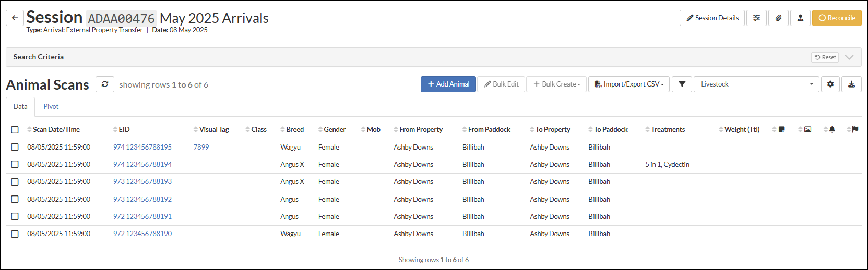The image size is (868, 270).
Task: Click the filter funnel icon
Action: [682, 84]
